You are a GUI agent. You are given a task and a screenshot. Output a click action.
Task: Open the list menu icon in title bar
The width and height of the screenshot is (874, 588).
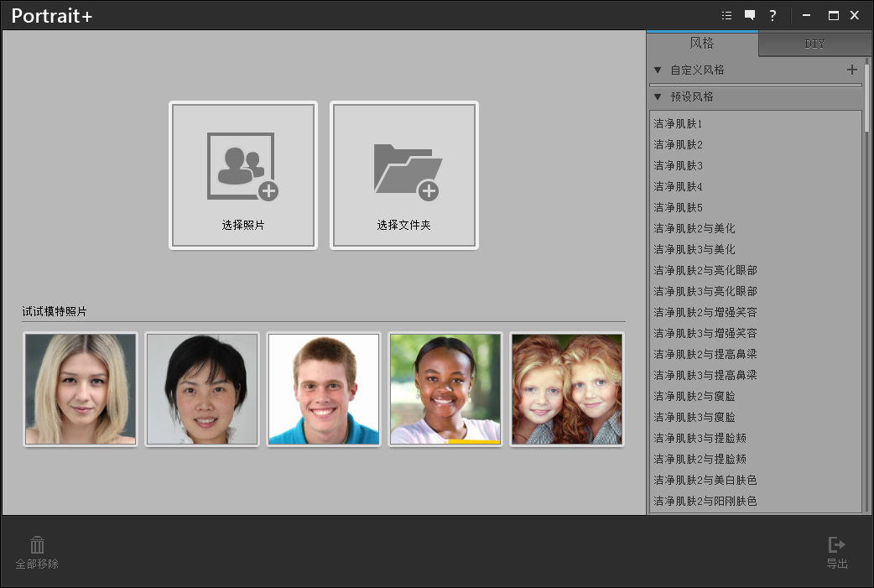click(x=726, y=15)
